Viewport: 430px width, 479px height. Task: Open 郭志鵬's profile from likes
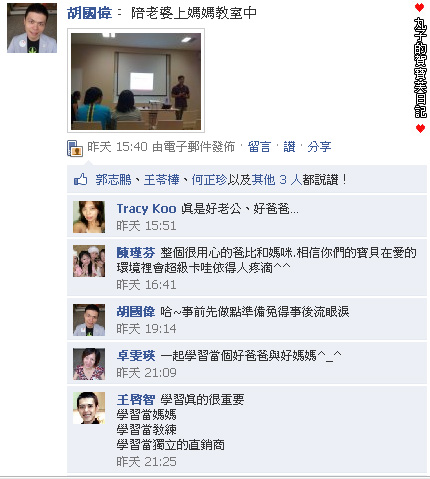tap(113, 180)
